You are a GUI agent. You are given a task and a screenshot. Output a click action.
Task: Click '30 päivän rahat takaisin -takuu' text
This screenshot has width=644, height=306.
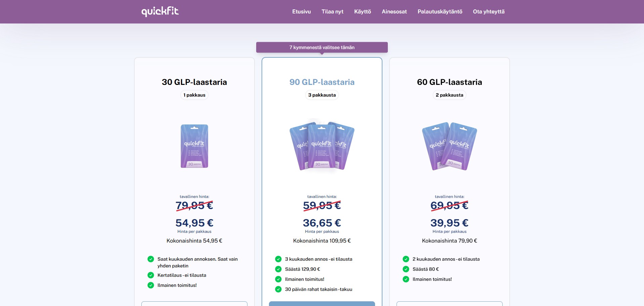tap(319, 289)
